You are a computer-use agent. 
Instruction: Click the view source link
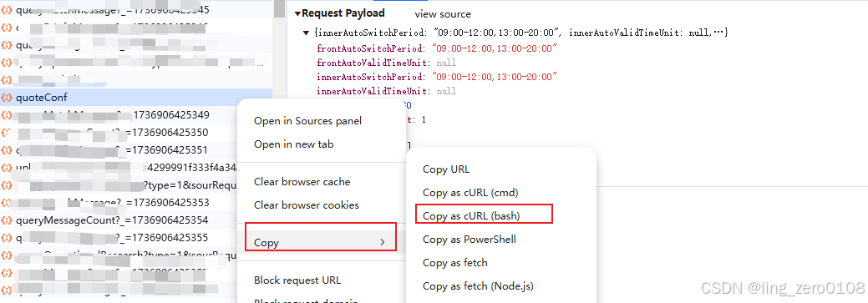tap(442, 14)
